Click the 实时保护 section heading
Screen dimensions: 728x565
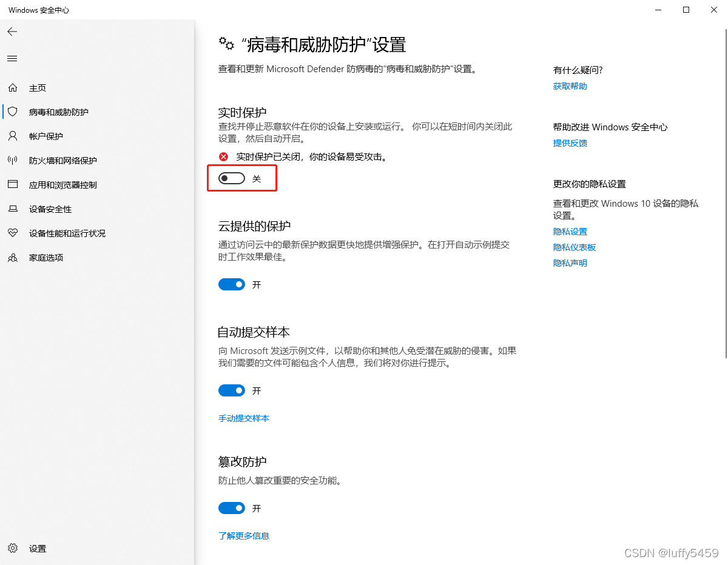tap(242, 113)
